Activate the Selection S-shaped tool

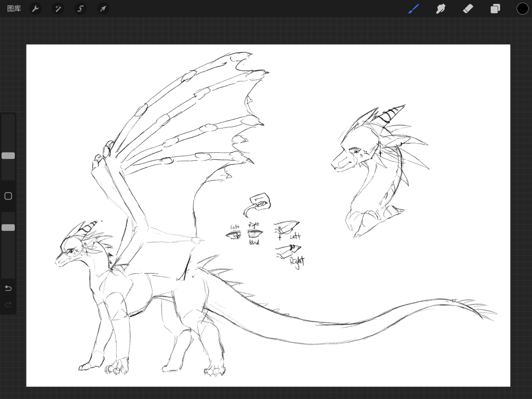click(x=80, y=9)
